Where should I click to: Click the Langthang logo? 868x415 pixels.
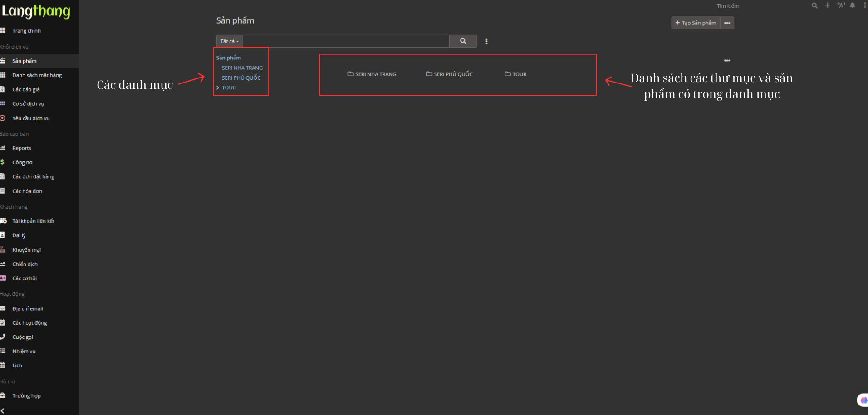[x=36, y=11]
